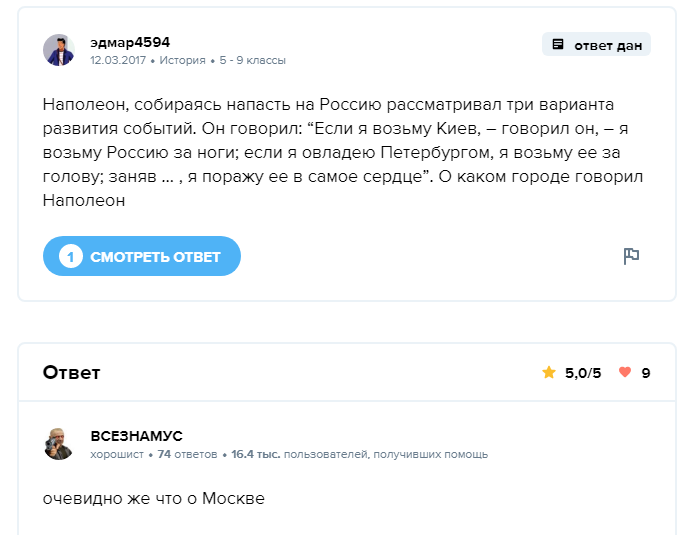Click the yellow star rating icon

tap(548, 373)
